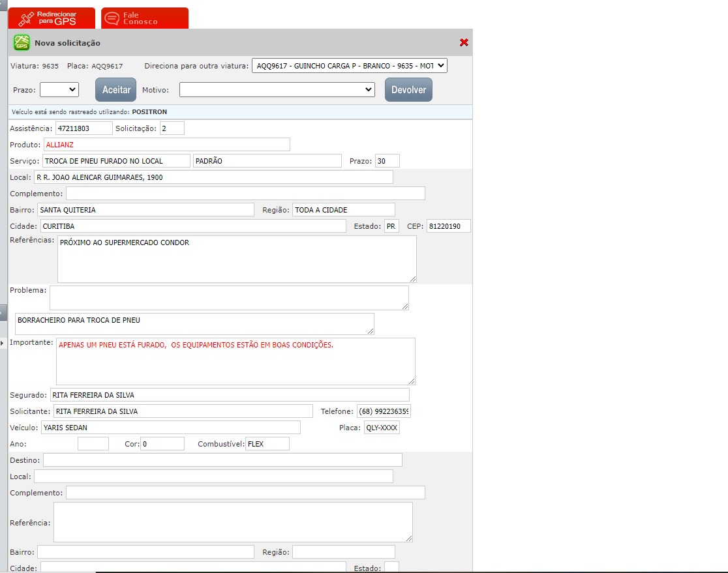Open the Direciona para outra viatura dropdown
Viewport: 728px width, 573px height.
tap(349, 65)
